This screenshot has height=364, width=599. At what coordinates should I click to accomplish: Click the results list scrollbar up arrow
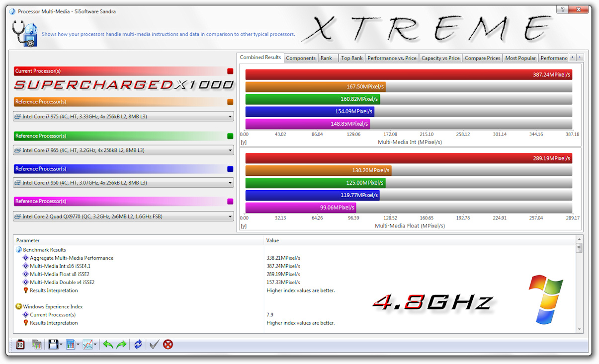[579, 239]
